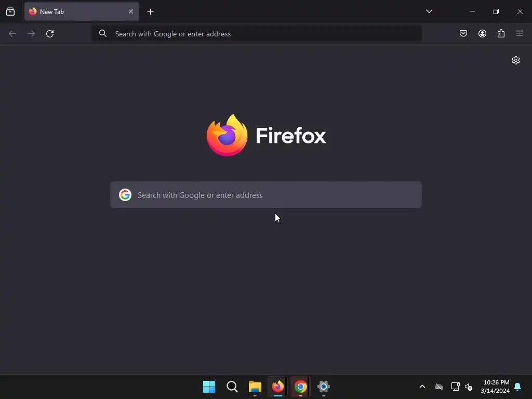
Task: Open the Firefox account menu
Action: point(482,33)
